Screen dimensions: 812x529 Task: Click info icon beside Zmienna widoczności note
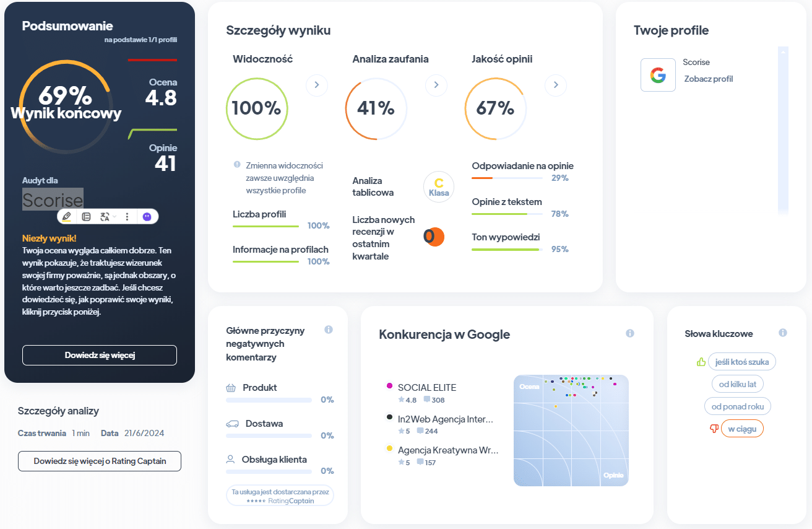[x=237, y=165]
